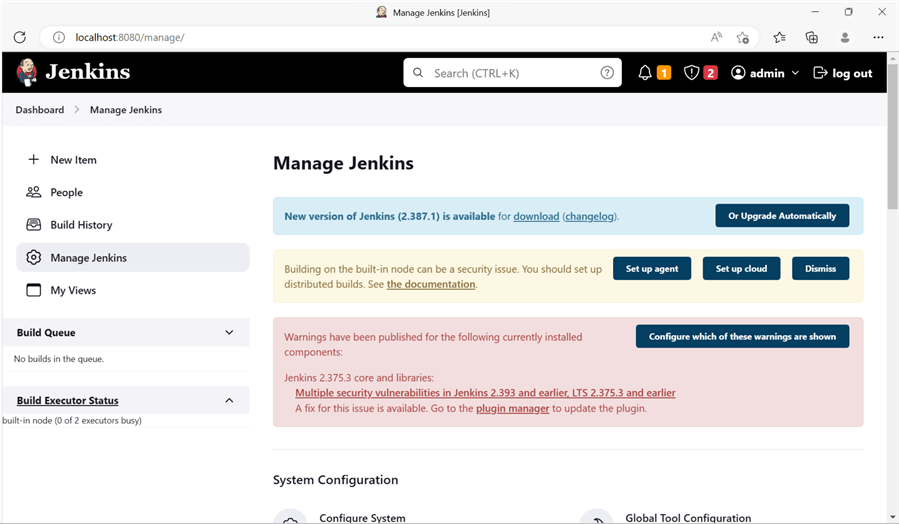Screen dimensions: 899x524
Task: Click the plus icon beside New Item
Action: pos(34,159)
